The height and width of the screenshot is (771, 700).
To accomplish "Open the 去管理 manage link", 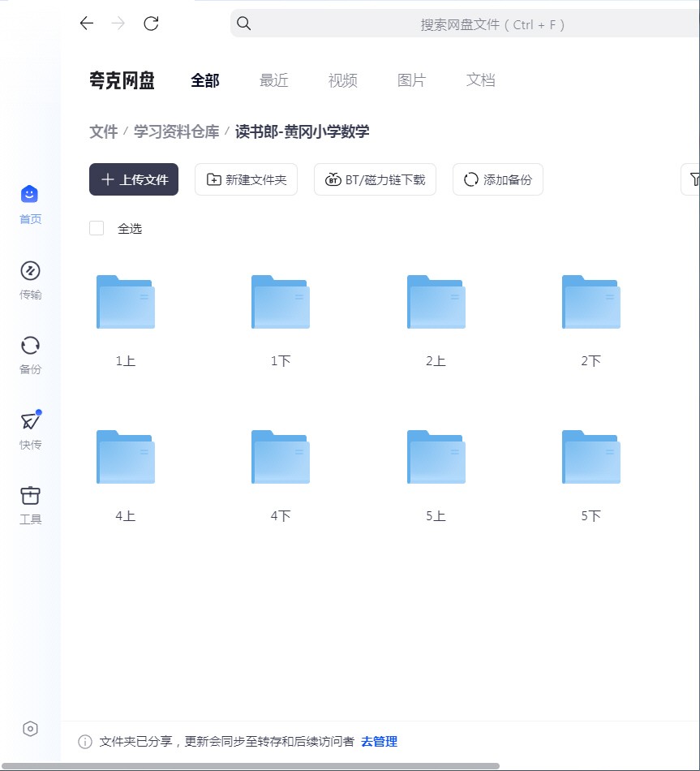I will point(379,742).
